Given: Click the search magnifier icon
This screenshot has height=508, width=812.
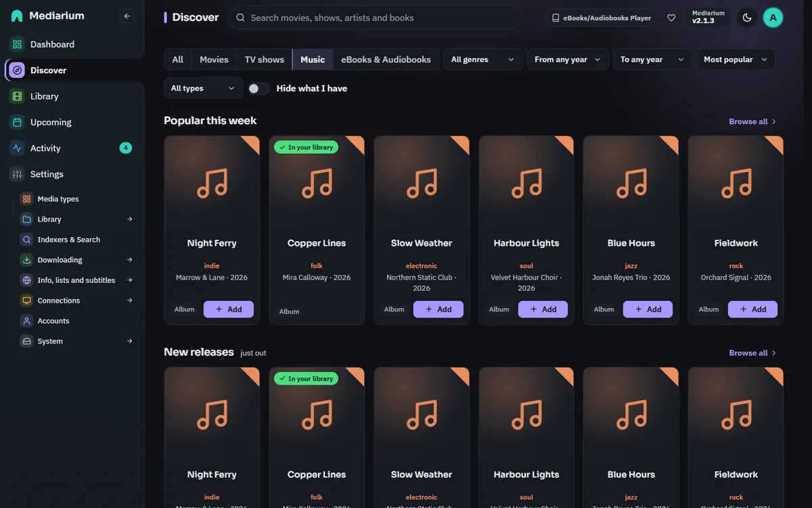Looking at the screenshot, I should pyautogui.click(x=240, y=18).
